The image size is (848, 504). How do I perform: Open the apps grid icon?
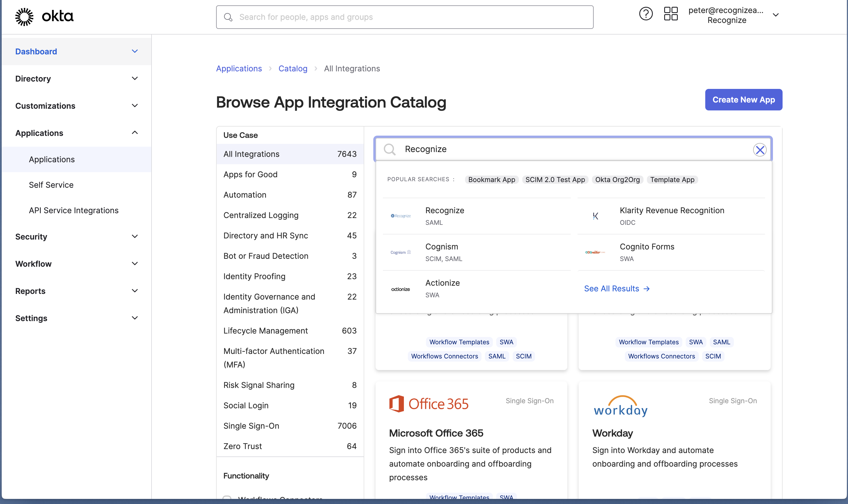click(x=671, y=14)
